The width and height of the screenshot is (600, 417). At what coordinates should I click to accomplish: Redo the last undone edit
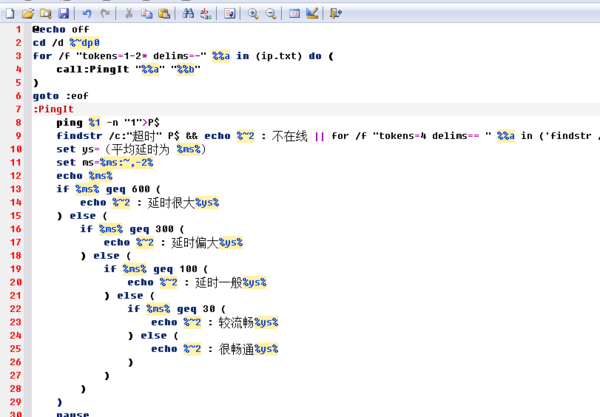click(x=105, y=14)
